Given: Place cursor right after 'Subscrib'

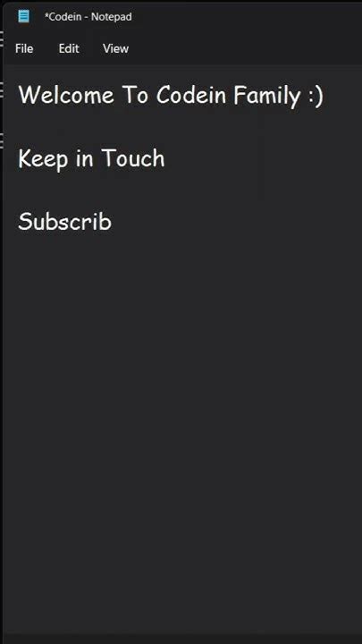Looking at the screenshot, I should [x=113, y=222].
